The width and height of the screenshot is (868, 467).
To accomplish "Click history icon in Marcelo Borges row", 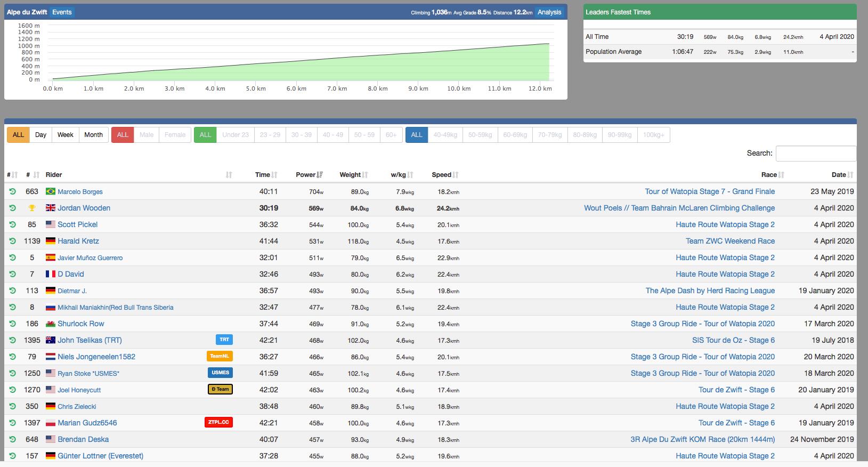I will tap(12, 191).
